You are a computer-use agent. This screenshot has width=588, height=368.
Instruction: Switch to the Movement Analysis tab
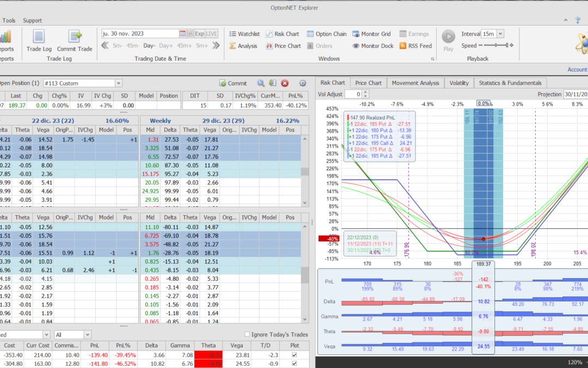click(415, 83)
